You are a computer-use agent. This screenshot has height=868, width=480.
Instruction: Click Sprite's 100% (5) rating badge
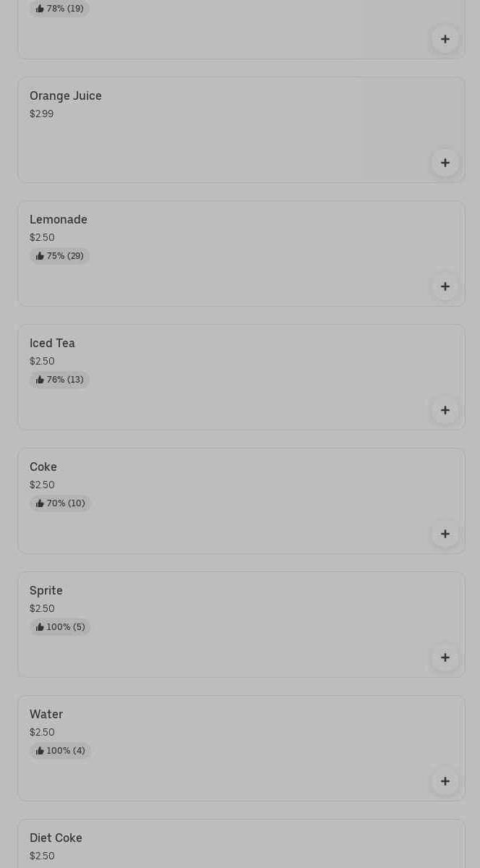(x=61, y=627)
